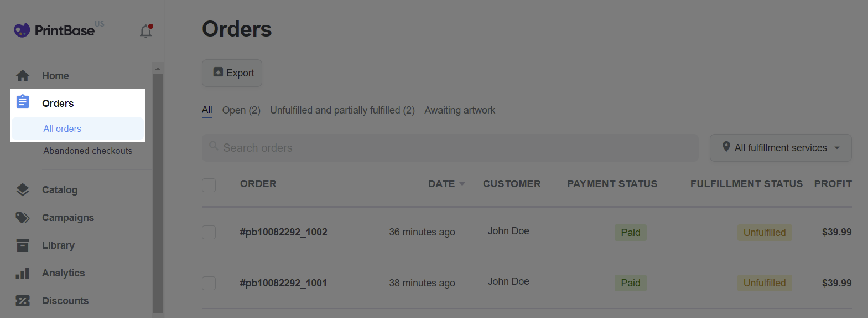Click the Library archive icon

[23, 245]
